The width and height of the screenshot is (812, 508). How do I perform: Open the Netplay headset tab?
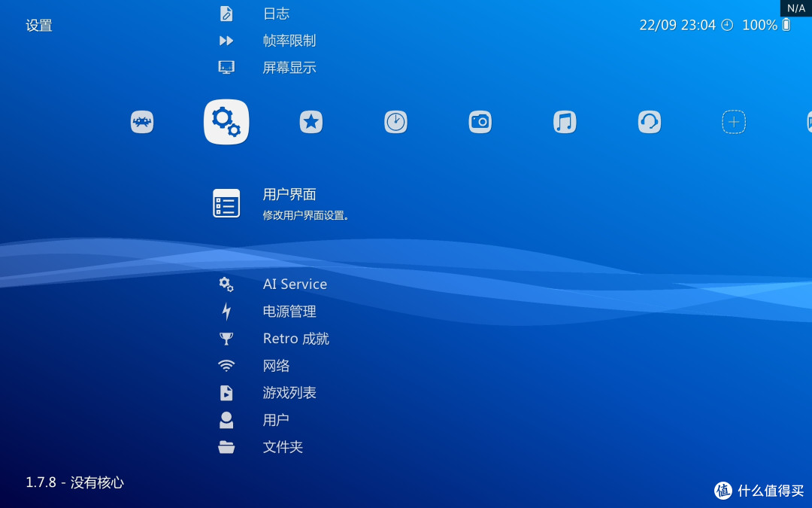point(650,123)
